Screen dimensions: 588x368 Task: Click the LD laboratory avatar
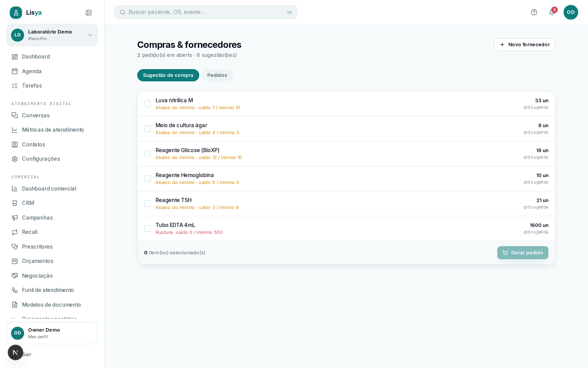(x=18, y=35)
